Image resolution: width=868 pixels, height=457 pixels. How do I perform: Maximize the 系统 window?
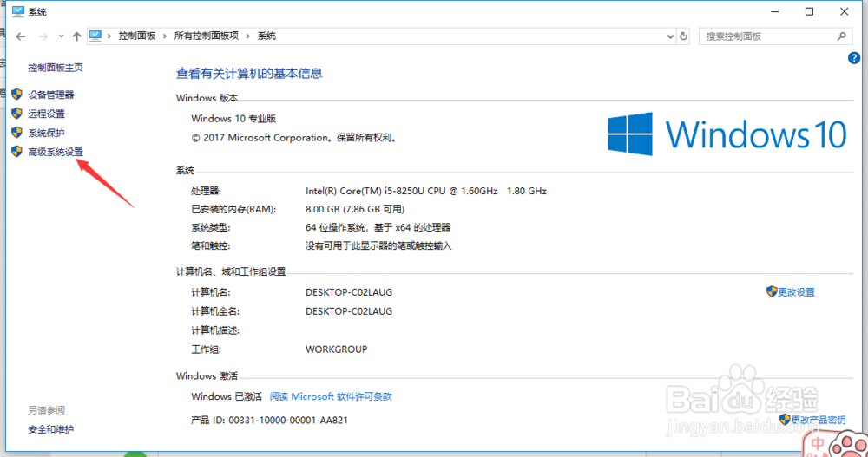point(809,11)
